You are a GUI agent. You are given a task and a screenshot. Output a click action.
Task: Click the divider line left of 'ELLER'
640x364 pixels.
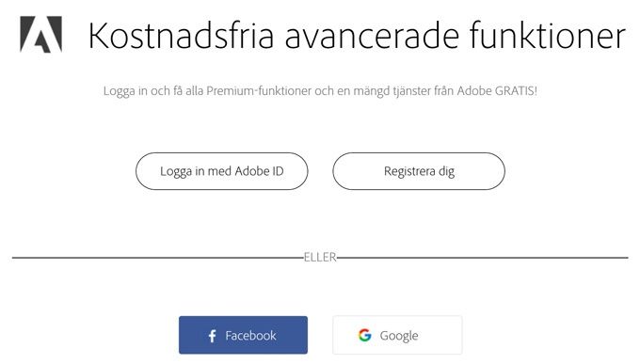(x=158, y=258)
